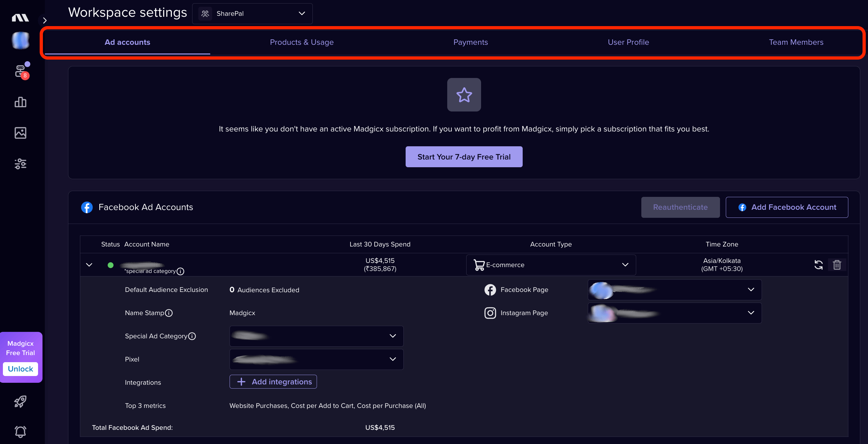Click the Time Zone column header
This screenshot has width=868, height=444.
click(x=722, y=244)
